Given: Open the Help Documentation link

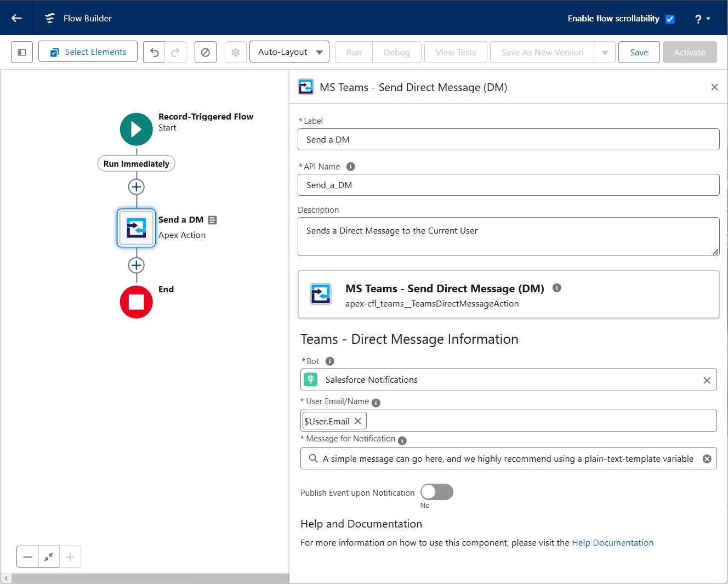Looking at the screenshot, I should [613, 543].
